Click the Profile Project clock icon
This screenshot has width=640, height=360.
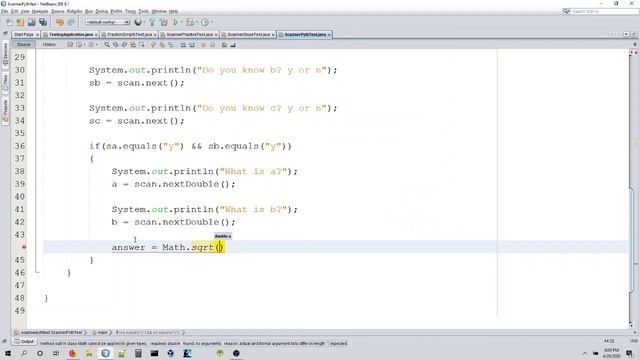pos(205,22)
